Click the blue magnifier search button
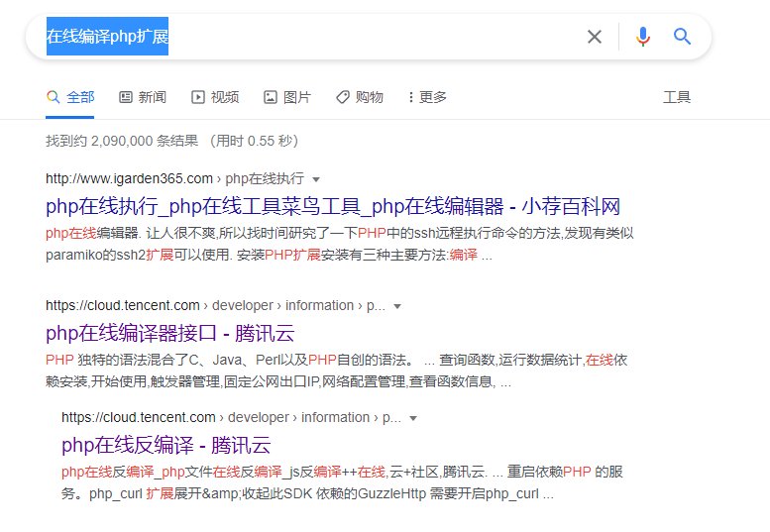 (x=682, y=37)
